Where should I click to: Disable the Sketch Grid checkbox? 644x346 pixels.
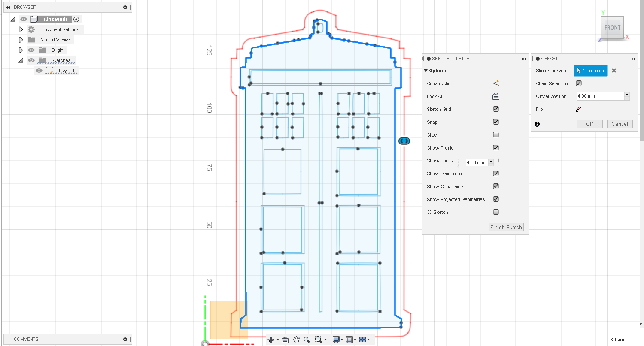pyautogui.click(x=496, y=109)
